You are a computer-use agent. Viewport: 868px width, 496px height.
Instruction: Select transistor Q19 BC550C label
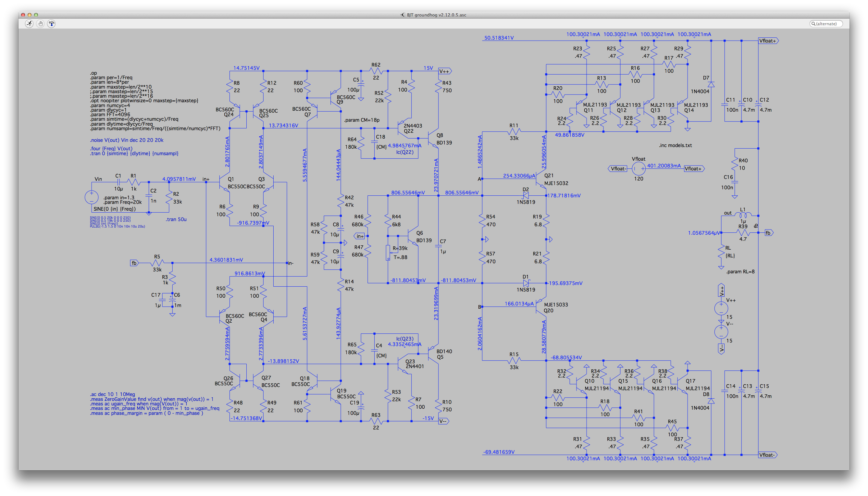click(346, 393)
